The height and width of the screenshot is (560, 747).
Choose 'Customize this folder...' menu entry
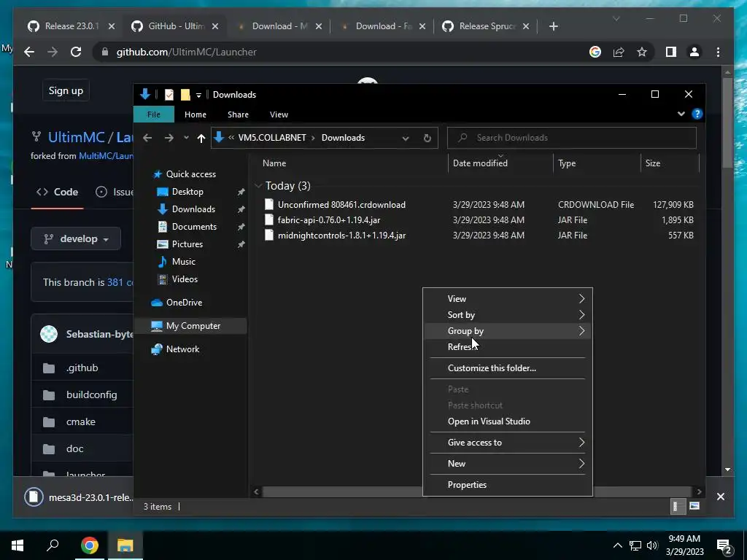point(508,368)
